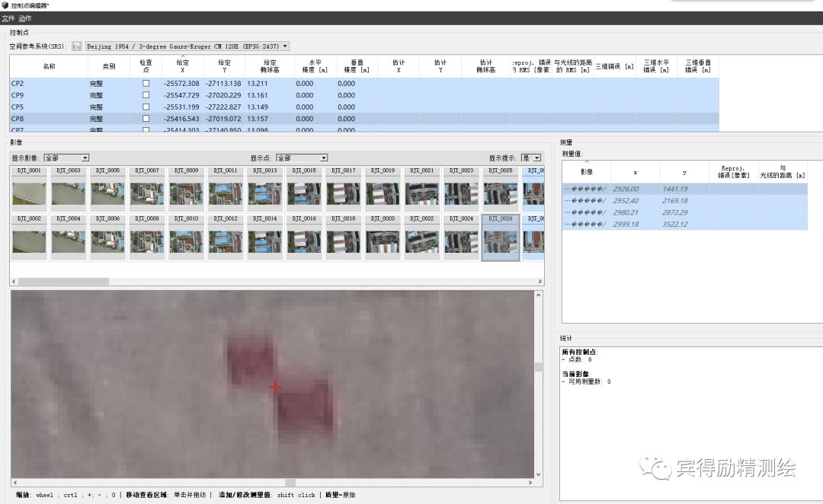
Task: Expand the 显示影像 dropdown set to 全部
Action: pos(66,158)
